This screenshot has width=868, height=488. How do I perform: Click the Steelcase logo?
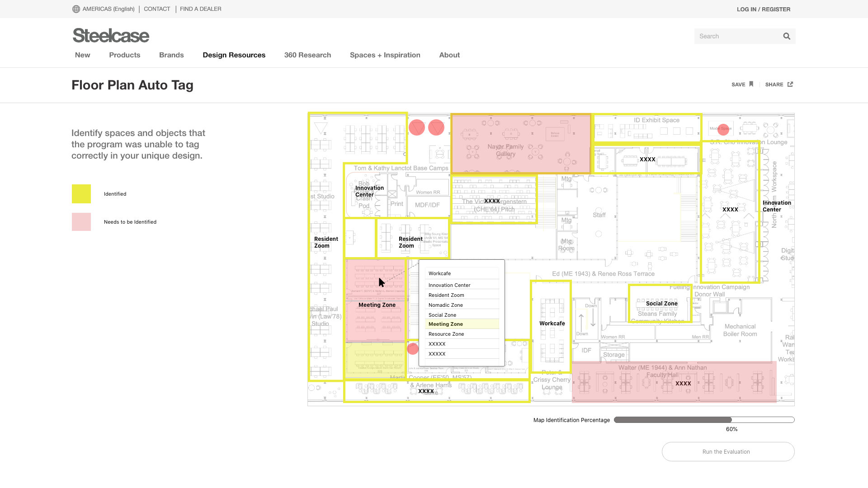point(111,36)
